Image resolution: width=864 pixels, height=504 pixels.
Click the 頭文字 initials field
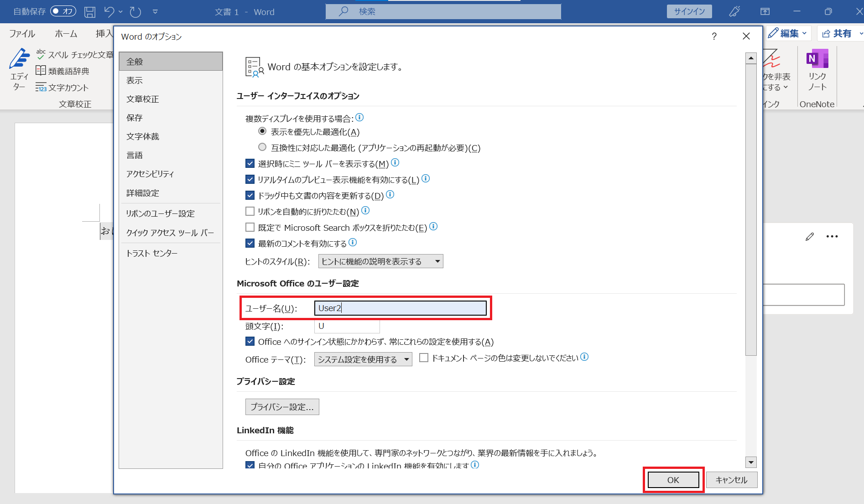click(347, 326)
